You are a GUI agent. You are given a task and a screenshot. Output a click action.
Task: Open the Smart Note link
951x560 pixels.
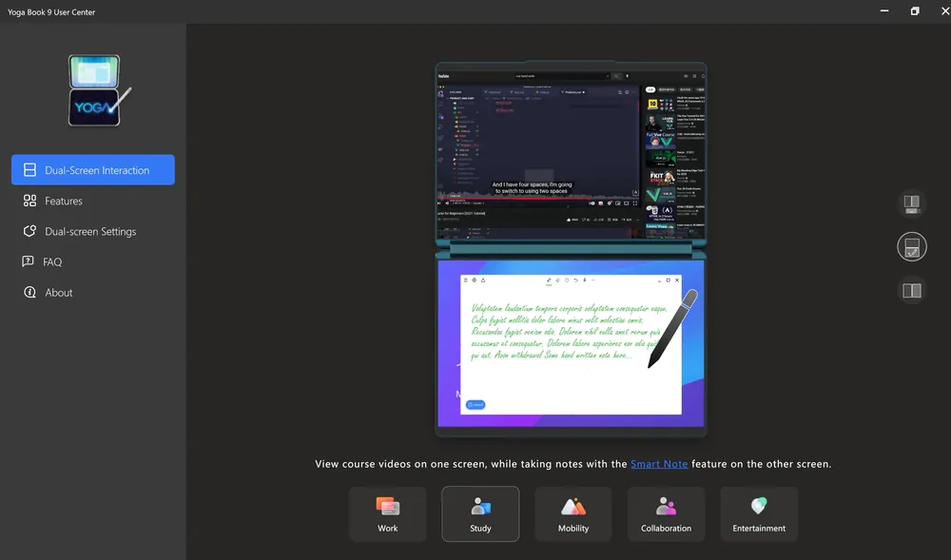[x=659, y=464]
